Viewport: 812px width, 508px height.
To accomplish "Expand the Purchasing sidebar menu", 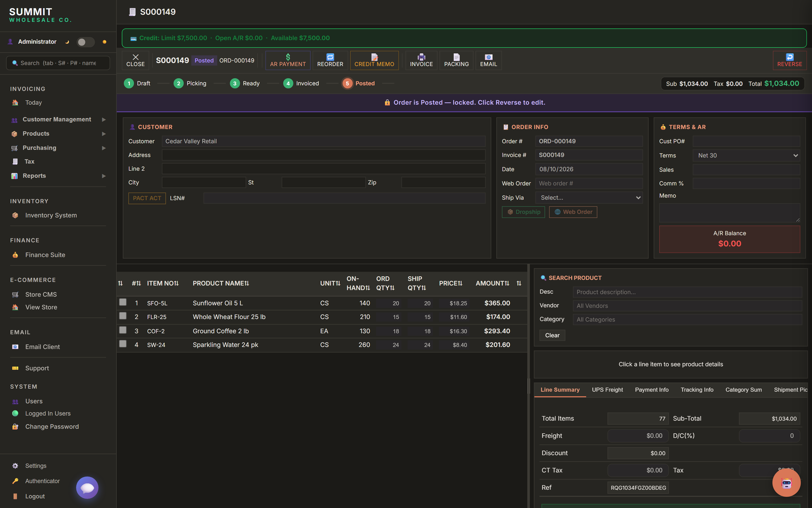I will click(58, 148).
